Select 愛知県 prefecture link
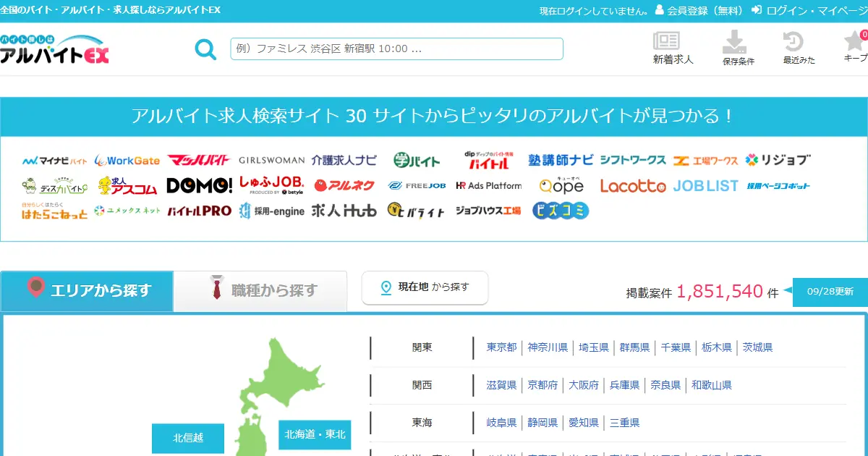Screen dimensions: 868x456 pos(584,423)
